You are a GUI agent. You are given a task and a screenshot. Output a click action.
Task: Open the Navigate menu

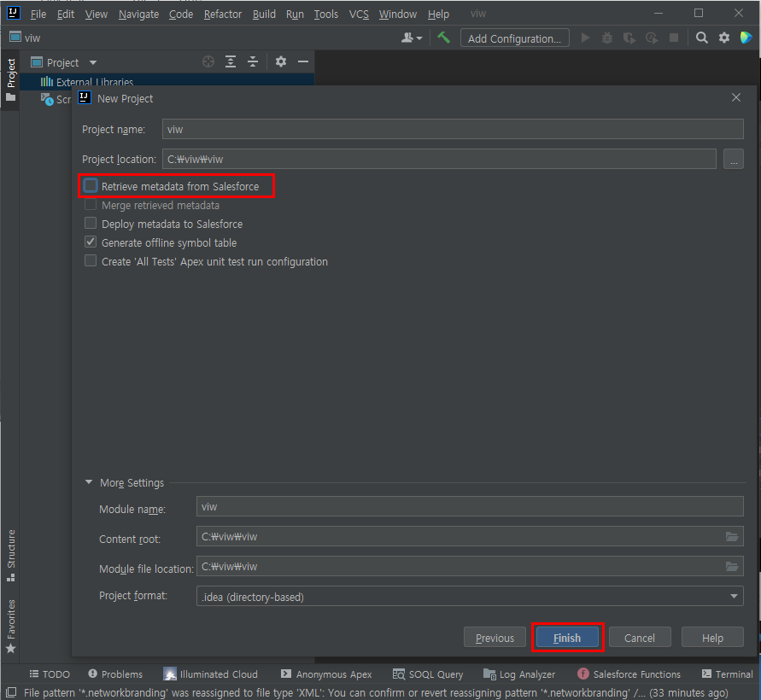pos(139,14)
